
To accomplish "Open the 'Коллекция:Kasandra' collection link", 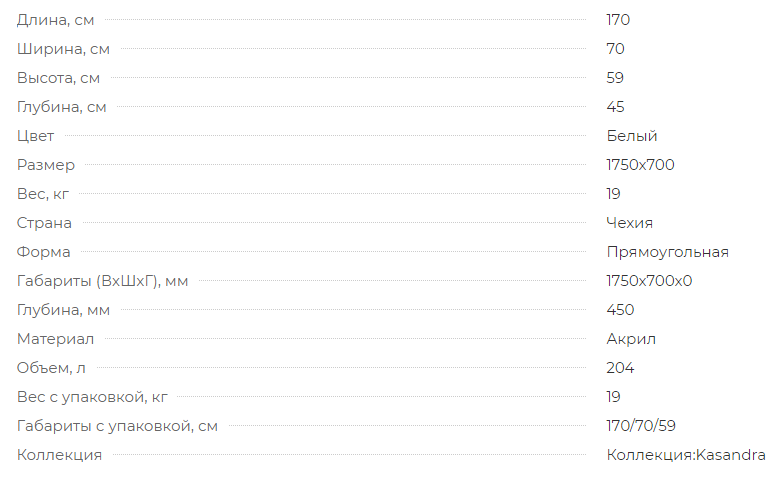I will pos(686,455).
